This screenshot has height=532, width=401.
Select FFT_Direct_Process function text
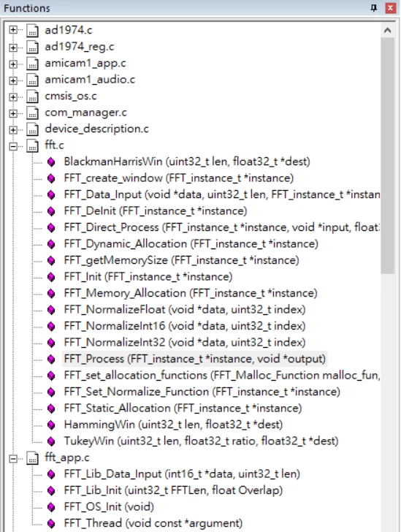tap(222, 227)
